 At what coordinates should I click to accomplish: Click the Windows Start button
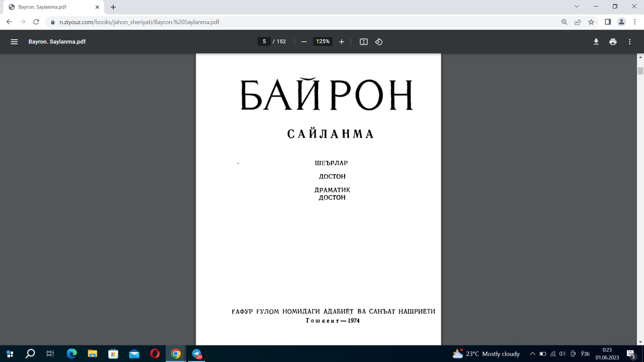click(x=10, y=353)
